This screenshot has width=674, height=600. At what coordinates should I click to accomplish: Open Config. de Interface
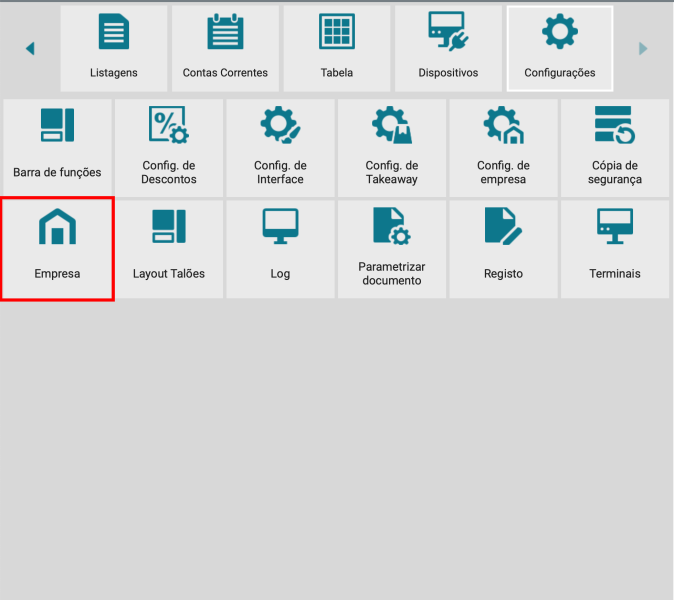coord(280,148)
